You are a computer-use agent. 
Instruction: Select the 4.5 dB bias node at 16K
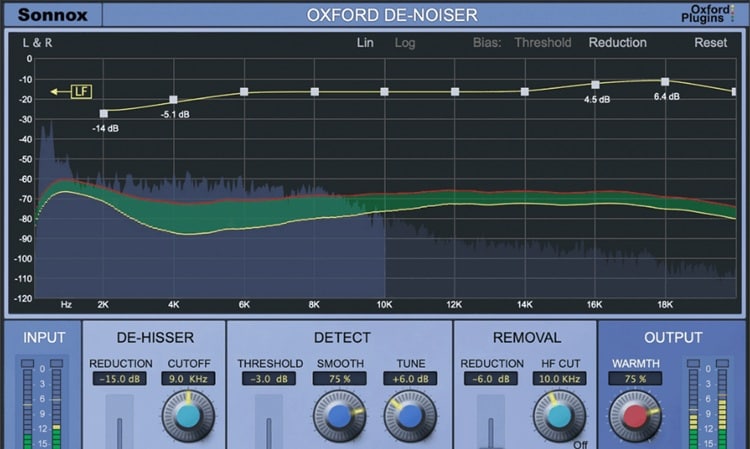tap(595, 85)
